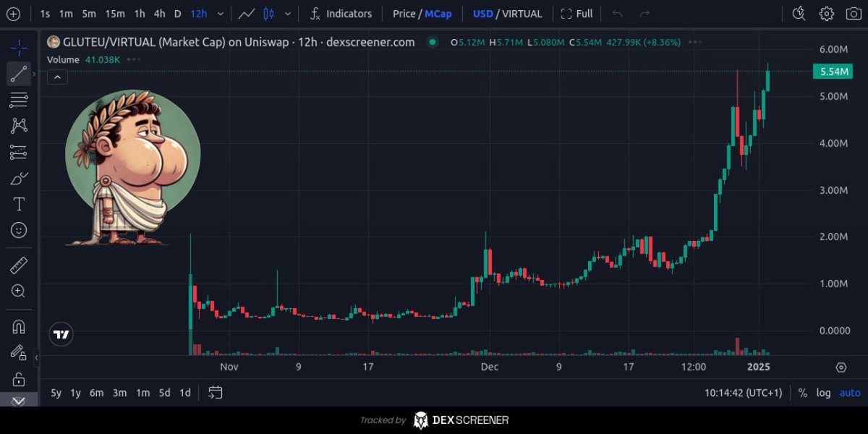The image size is (868, 434).
Task: Open the forecasting position tools
Action: coord(19,152)
